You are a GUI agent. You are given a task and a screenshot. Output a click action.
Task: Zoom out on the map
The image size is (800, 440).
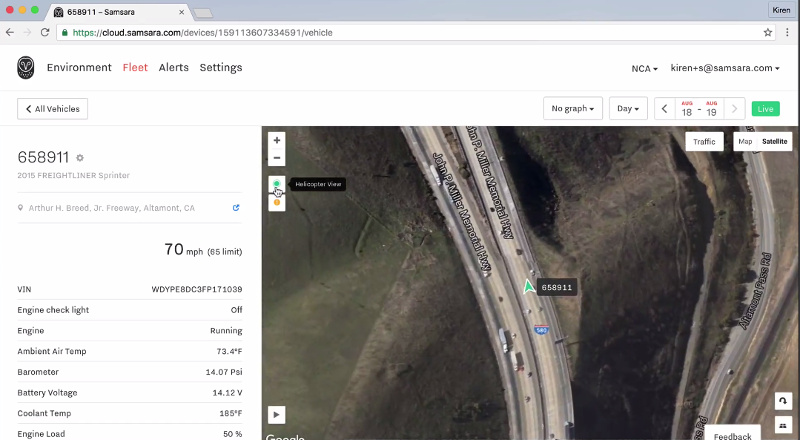[x=277, y=158]
